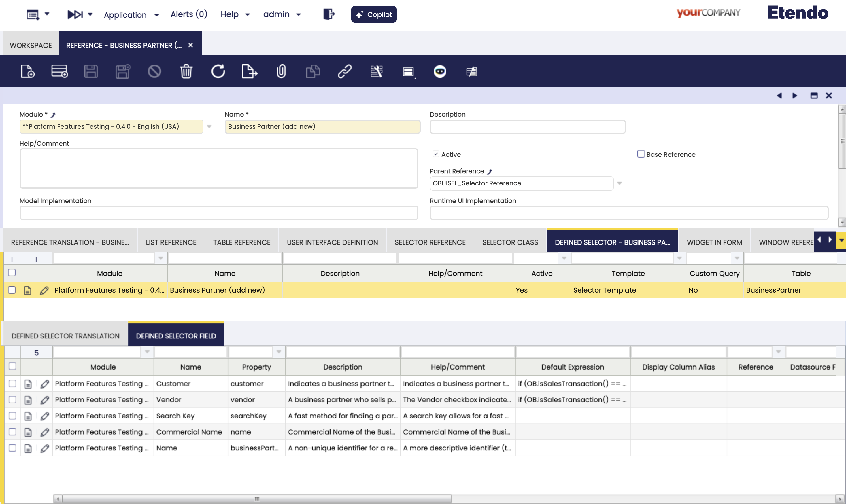Viewport: 846px width, 504px height.
Task: Click the logout icon in top bar
Action: [x=328, y=14]
